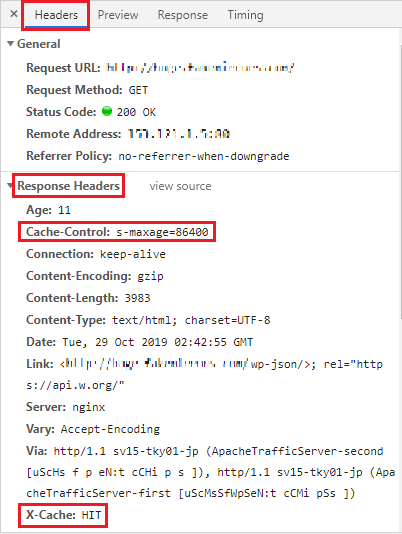Open the Preview tab

118,15
